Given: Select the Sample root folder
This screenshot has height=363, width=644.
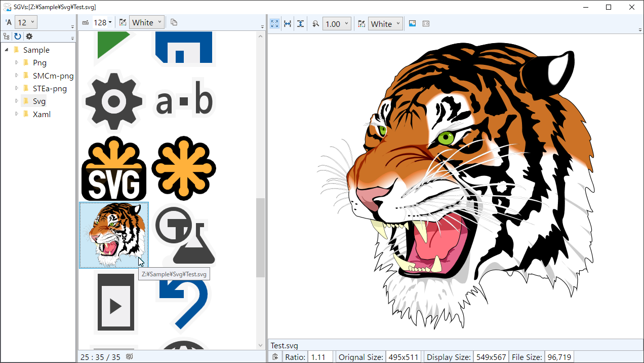Looking at the screenshot, I should click(36, 50).
